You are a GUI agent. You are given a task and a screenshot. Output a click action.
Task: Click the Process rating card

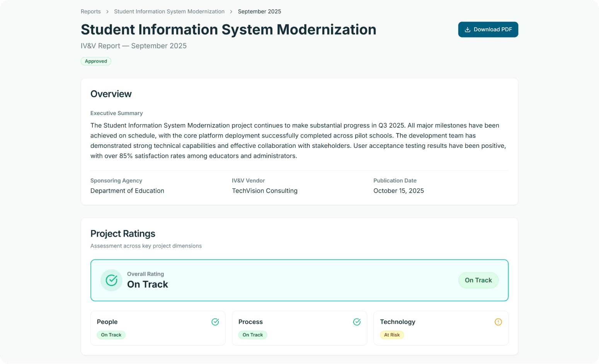pos(299,328)
